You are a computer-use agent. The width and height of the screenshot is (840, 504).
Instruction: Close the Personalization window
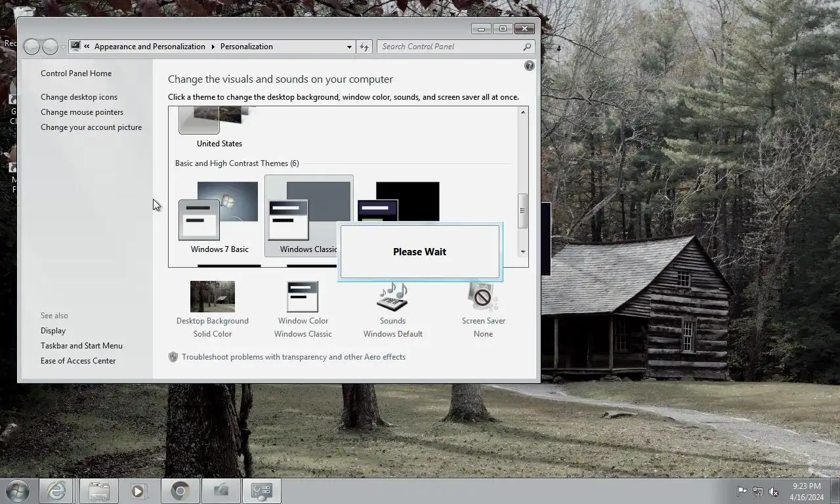pyautogui.click(x=524, y=29)
